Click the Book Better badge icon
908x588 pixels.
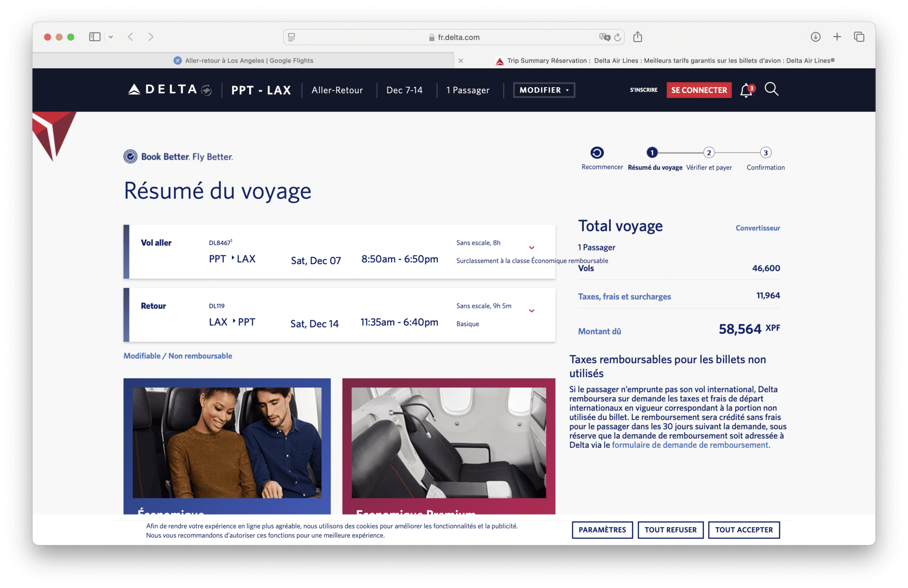pos(130,156)
